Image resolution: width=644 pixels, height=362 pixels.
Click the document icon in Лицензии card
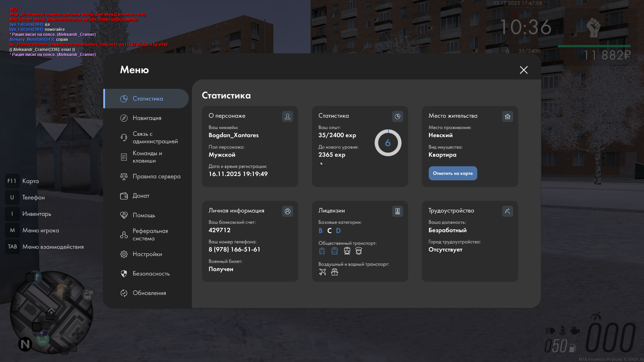pos(397,211)
